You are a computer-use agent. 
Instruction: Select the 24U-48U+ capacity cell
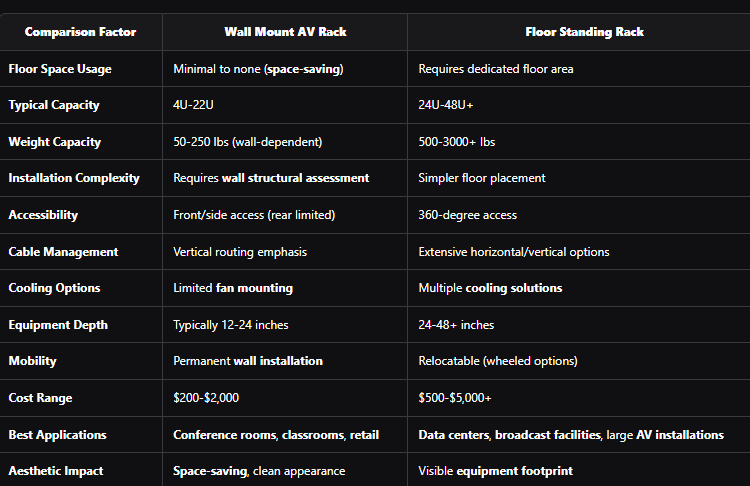click(446, 105)
